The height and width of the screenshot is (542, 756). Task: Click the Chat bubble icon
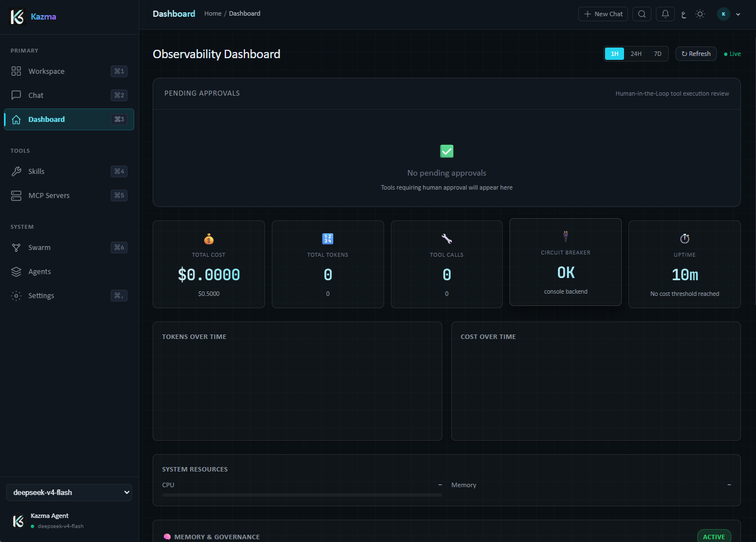tap(16, 95)
